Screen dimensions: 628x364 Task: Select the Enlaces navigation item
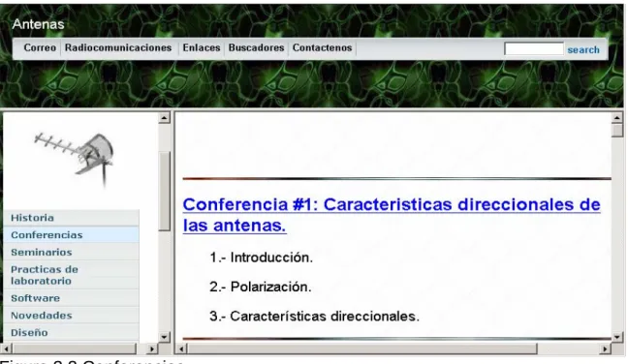coord(202,47)
